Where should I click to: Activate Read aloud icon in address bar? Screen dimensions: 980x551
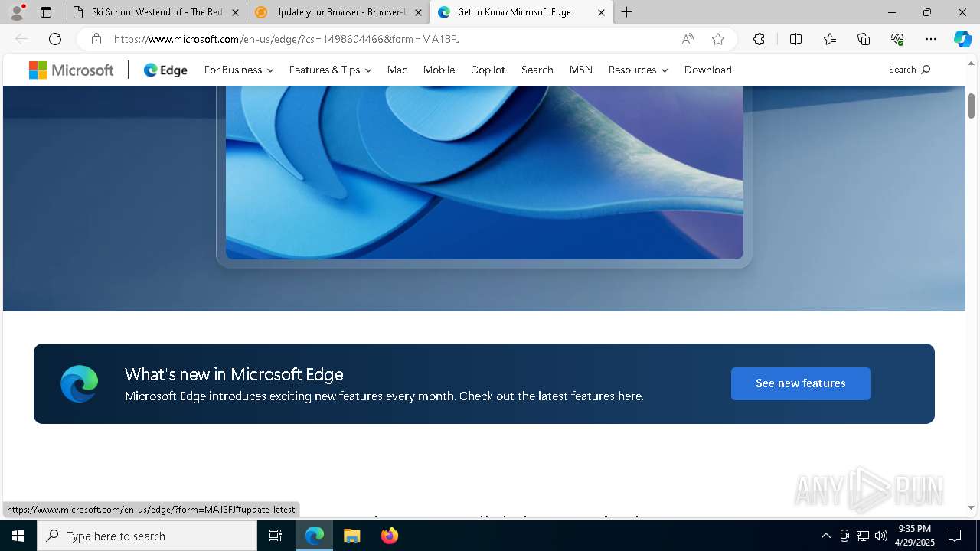(x=688, y=39)
